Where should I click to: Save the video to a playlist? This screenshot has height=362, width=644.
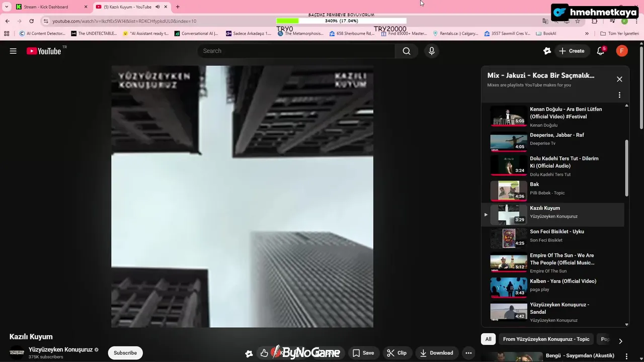(x=363, y=353)
